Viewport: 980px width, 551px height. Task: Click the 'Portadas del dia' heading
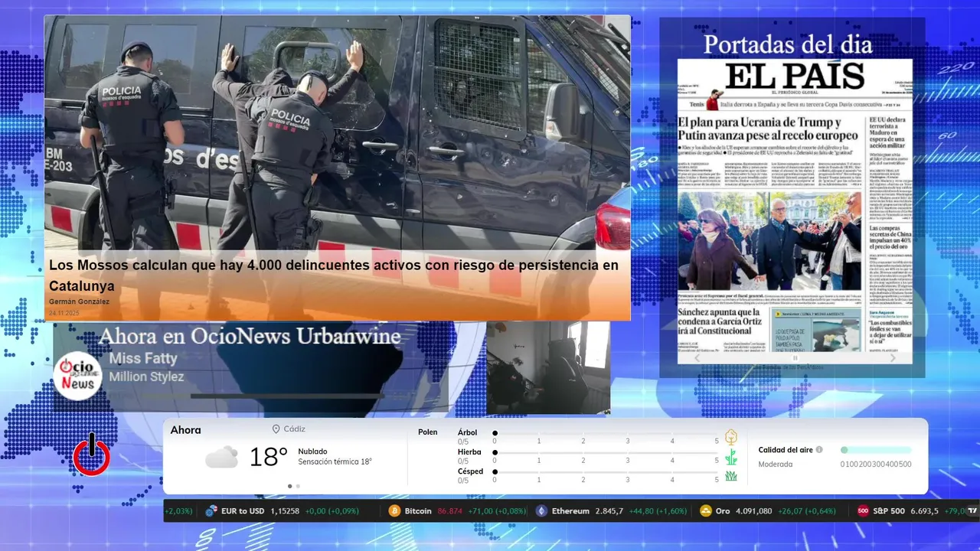788,44
